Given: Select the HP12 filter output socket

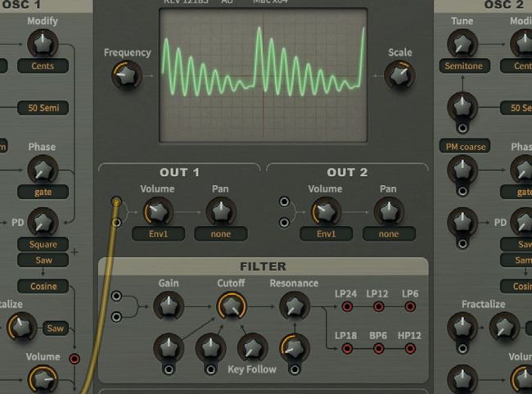Looking at the screenshot, I should pyautogui.click(x=410, y=348).
